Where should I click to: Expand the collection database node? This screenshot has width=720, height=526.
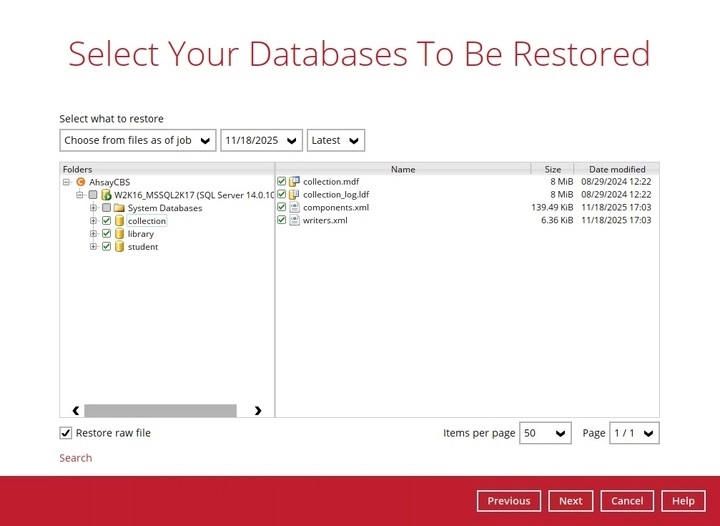pos(94,221)
